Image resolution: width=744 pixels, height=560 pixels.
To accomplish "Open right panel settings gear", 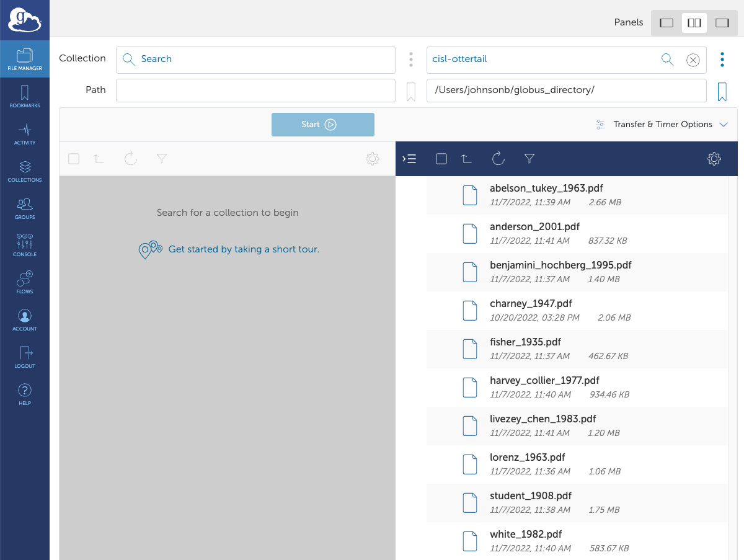I will (x=714, y=159).
